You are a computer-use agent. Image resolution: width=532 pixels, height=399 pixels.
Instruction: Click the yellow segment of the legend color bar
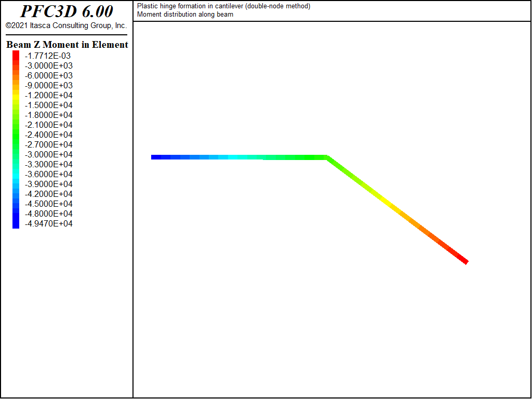(x=16, y=97)
